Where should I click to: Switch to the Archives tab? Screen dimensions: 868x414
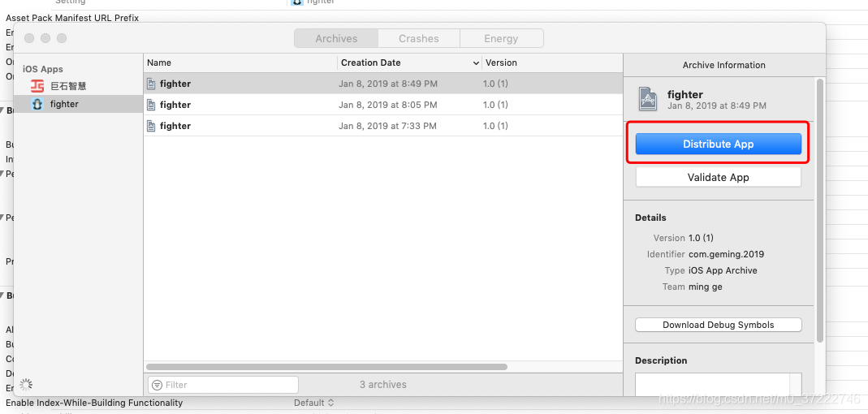[336, 39]
